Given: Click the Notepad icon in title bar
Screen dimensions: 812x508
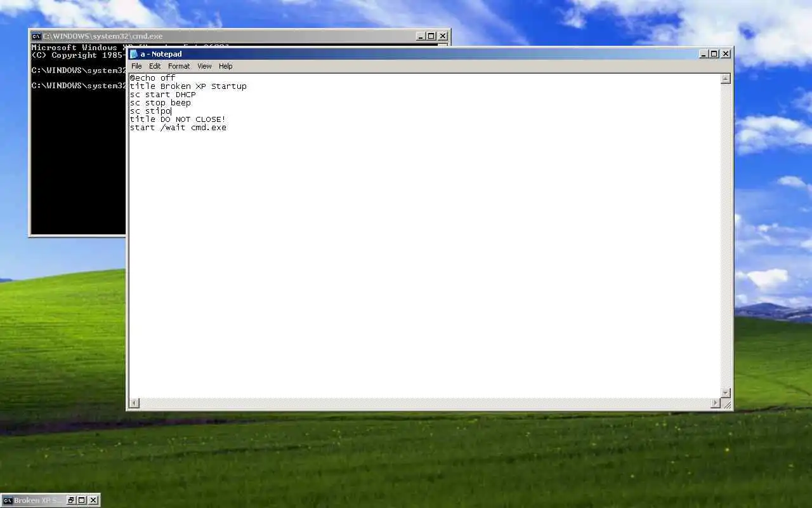Looking at the screenshot, I should (x=134, y=54).
